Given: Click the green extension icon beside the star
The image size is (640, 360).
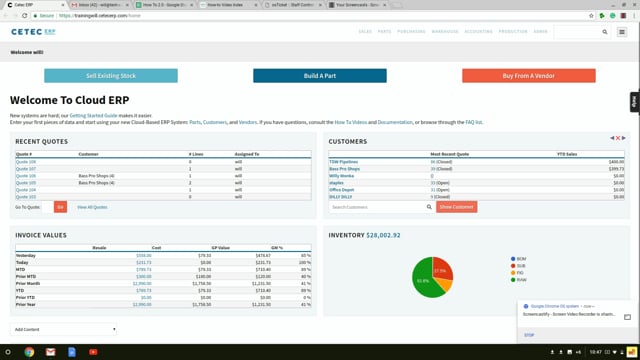Looking at the screenshot, I should 602,16.
